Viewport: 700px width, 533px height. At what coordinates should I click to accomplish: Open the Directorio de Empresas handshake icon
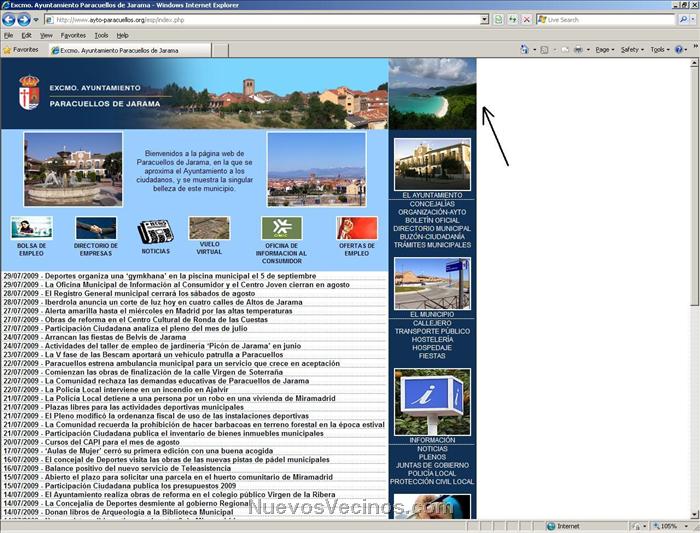coord(95,228)
